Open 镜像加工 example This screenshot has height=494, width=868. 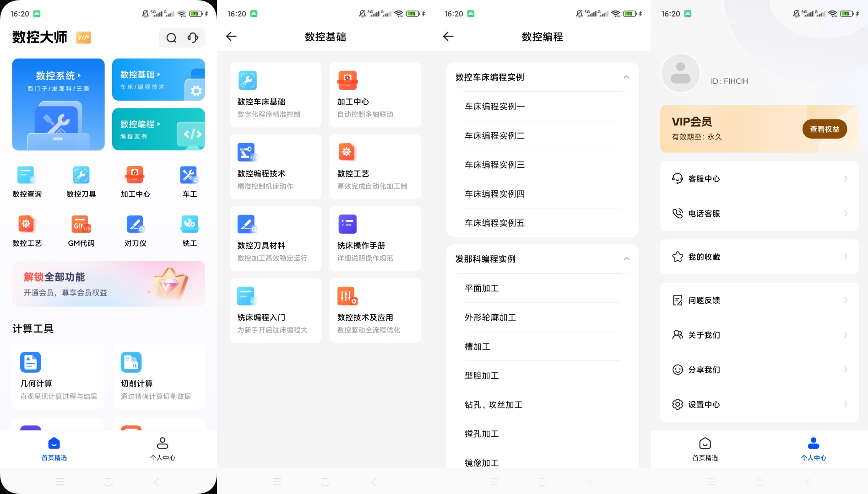pos(542,459)
